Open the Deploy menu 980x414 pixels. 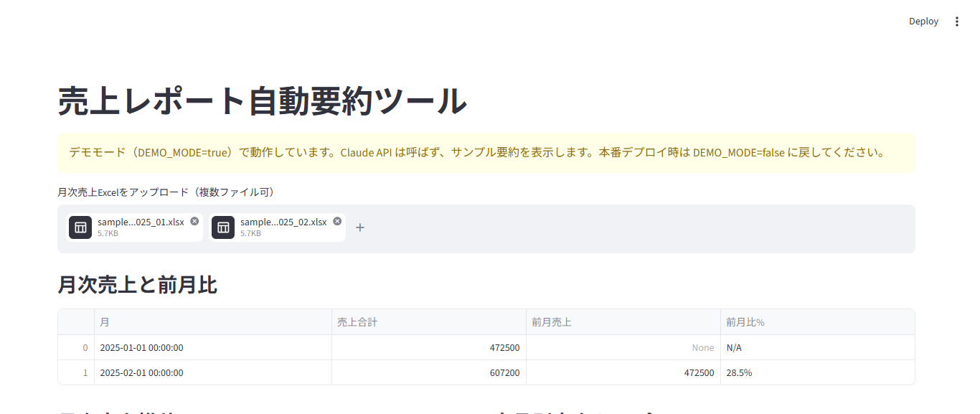(923, 22)
